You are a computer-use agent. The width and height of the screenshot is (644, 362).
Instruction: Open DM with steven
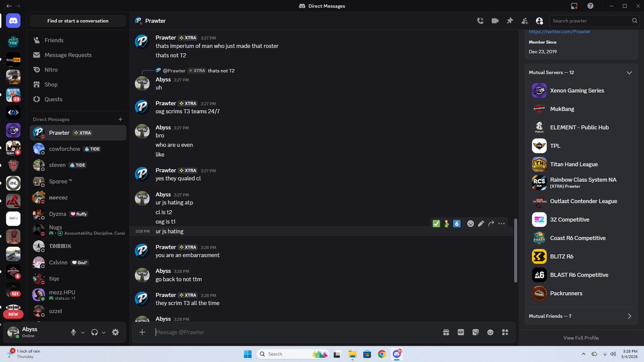pos(78,165)
